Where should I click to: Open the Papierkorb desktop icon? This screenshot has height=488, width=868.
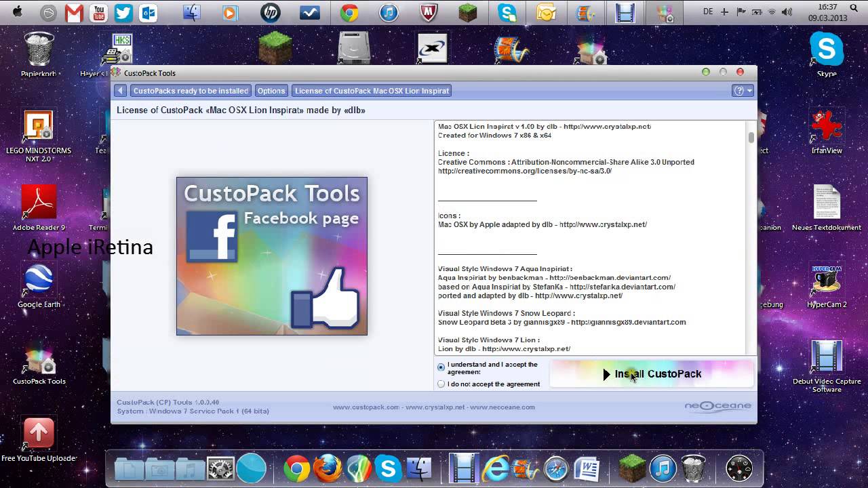39,54
